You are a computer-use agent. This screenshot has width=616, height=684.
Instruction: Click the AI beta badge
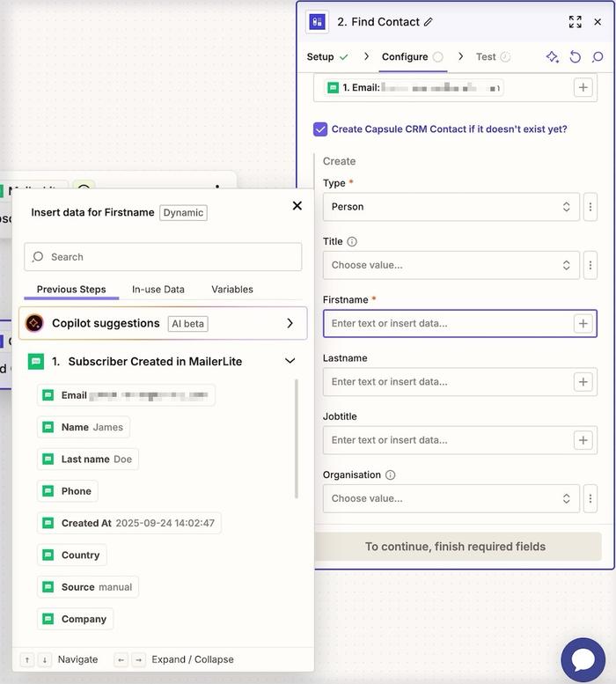point(188,324)
